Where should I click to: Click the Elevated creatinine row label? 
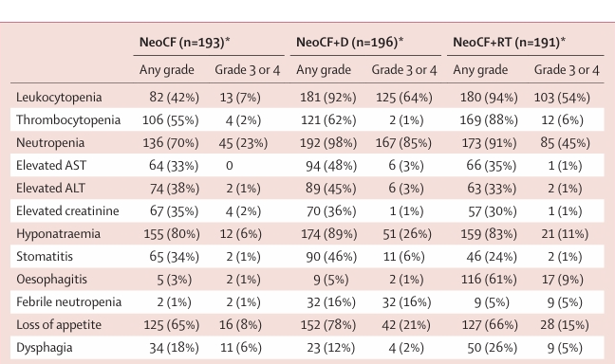67,210
